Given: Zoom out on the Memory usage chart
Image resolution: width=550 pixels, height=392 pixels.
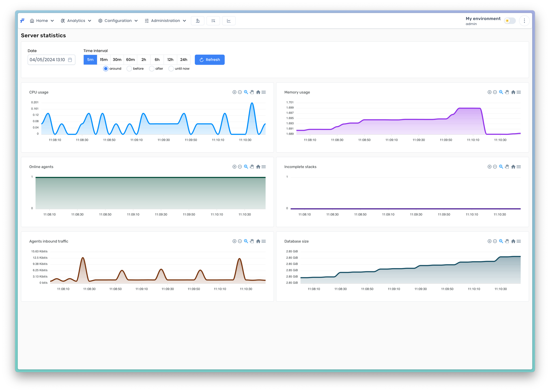Looking at the screenshot, I should coord(495,92).
